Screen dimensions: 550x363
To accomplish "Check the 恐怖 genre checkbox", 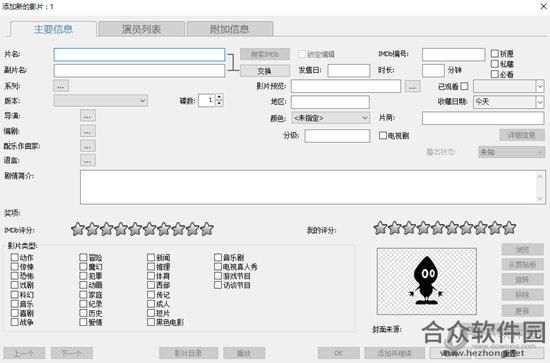I will coord(15,276).
